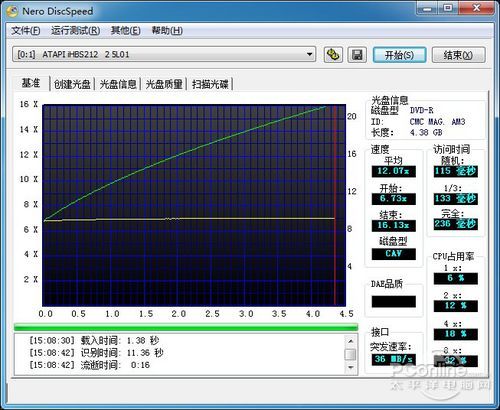
Task: Click the save floppy disk icon
Action: click(357, 55)
